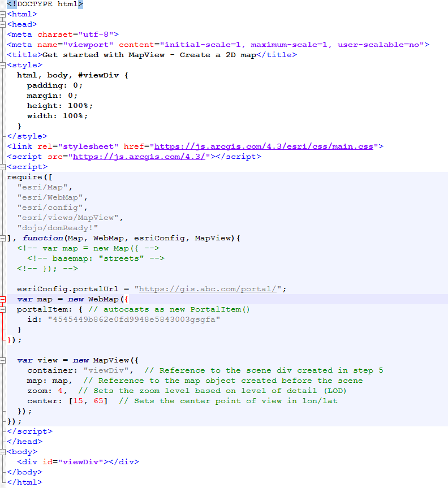Image resolution: width=448 pixels, height=488 pixels.
Task: Collapse the <style> block fold marker
Action: coord(3,65)
